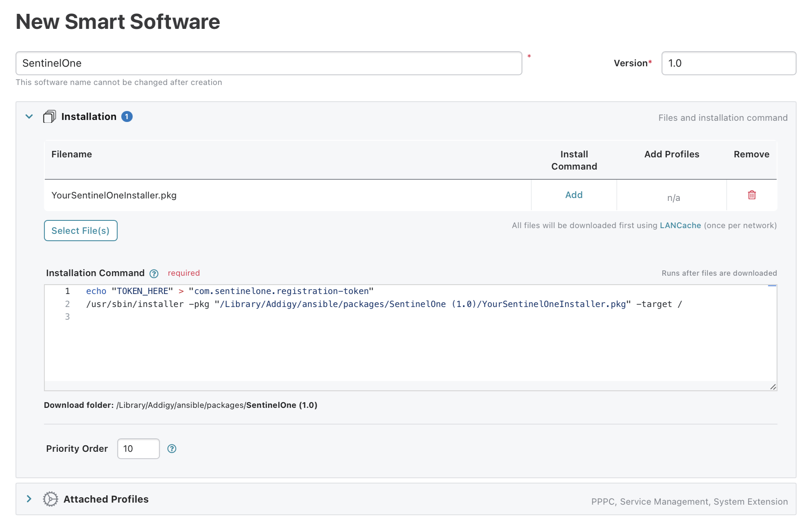Click the blue Installation count badge

point(127,117)
